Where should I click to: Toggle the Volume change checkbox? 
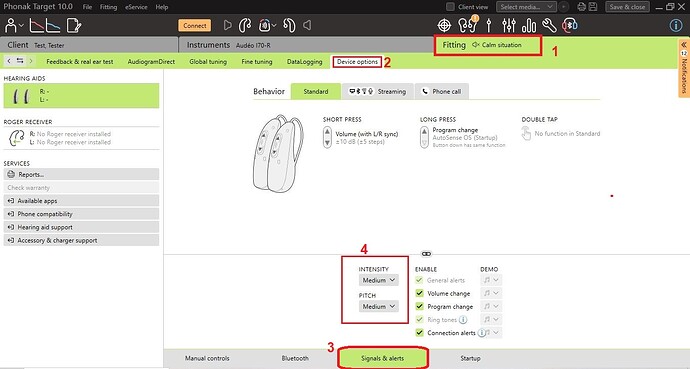pyautogui.click(x=419, y=293)
